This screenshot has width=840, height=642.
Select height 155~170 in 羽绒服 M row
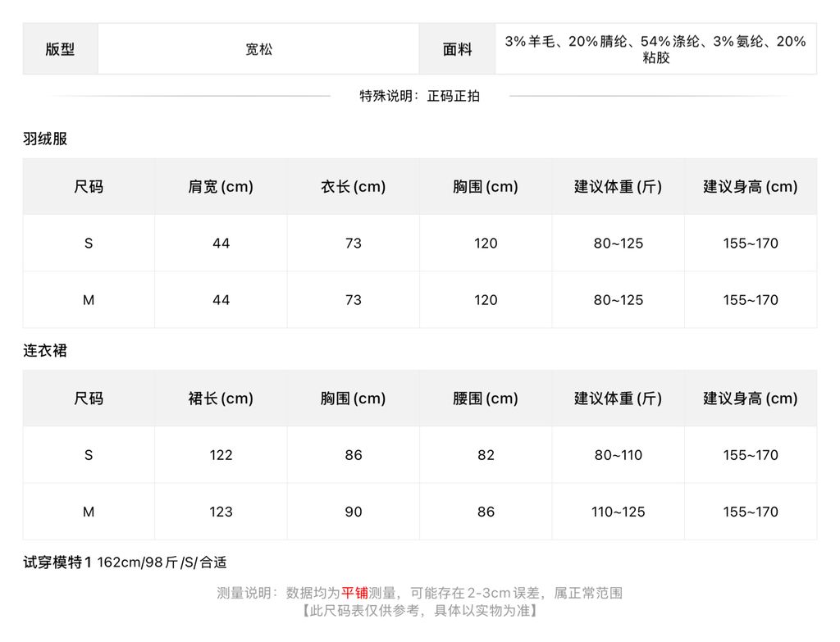point(751,300)
